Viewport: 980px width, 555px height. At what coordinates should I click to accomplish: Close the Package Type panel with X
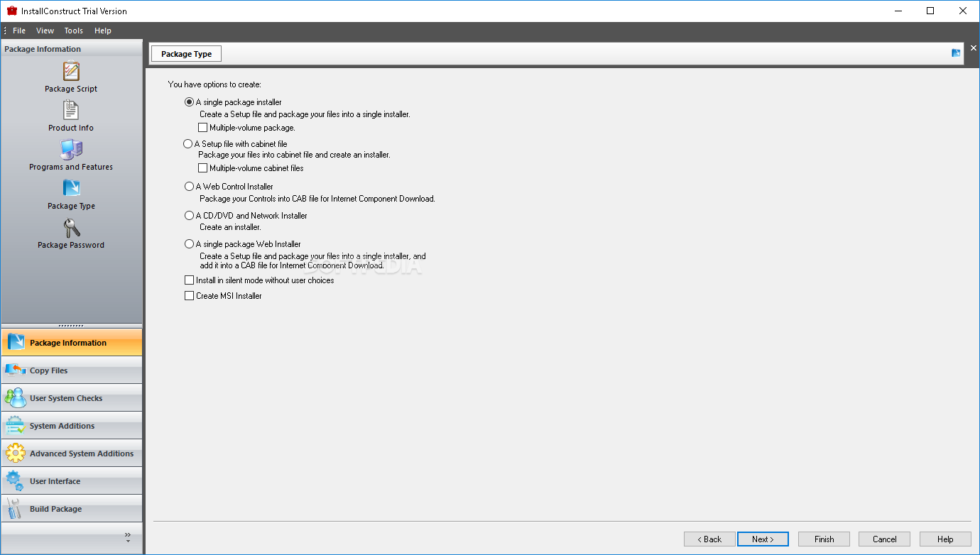tap(974, 48)
